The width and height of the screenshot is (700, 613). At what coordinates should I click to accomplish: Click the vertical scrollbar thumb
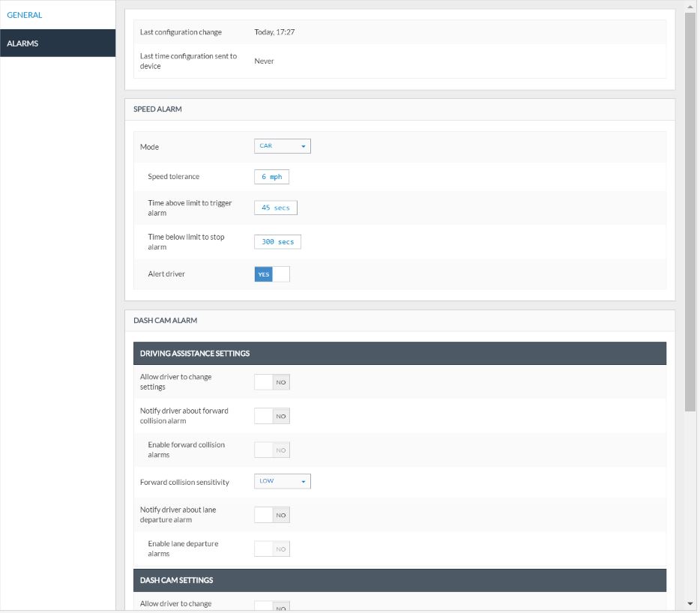click(x=690, y=212)
